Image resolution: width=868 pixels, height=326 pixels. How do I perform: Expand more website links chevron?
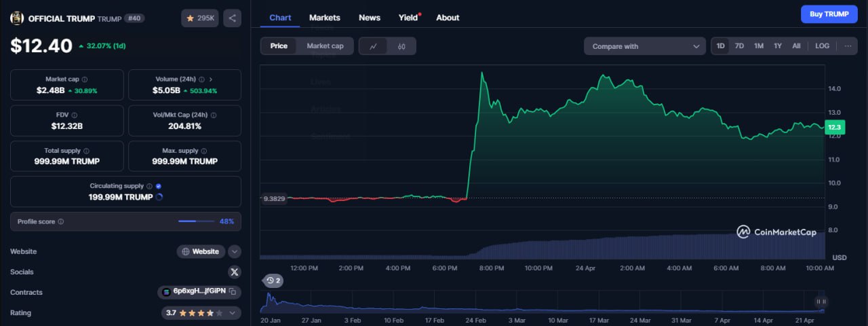[x=235, y=251]
